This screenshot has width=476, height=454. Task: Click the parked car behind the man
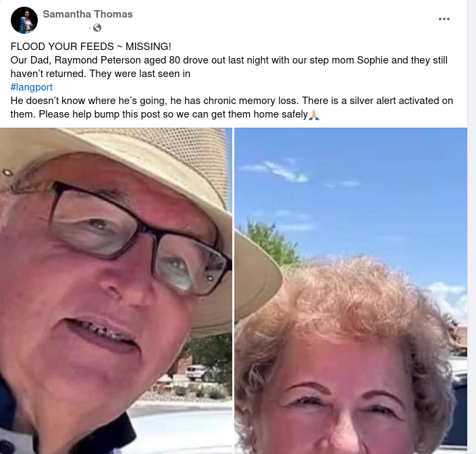tap(199, 373)
